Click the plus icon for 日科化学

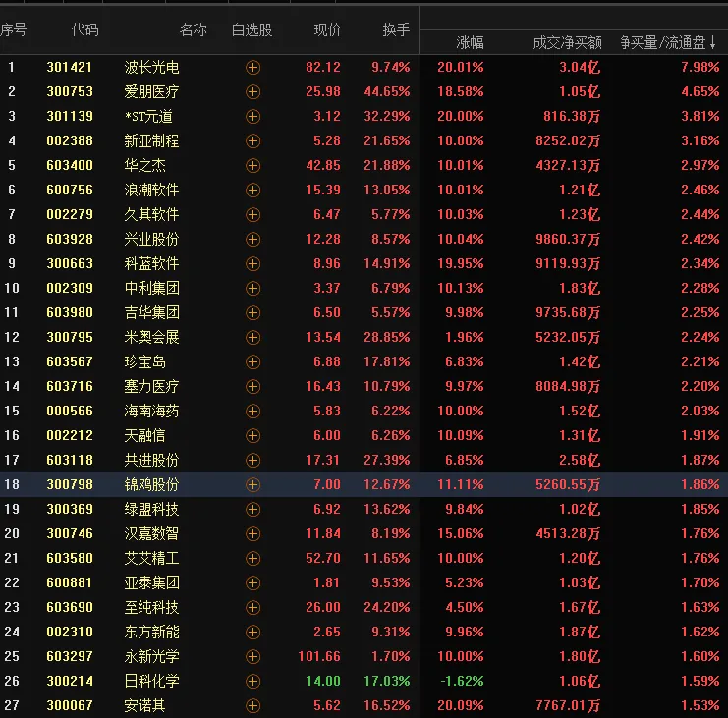[x=252, y=681]
